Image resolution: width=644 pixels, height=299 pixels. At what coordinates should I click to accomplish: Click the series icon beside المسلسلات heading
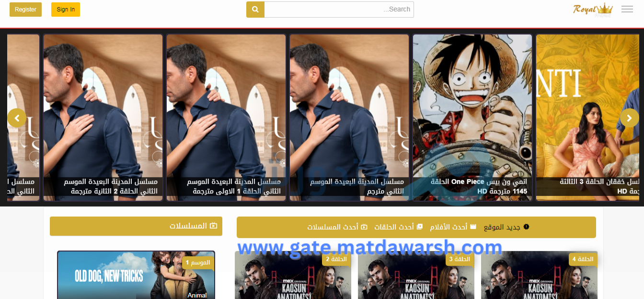[214, 226]
